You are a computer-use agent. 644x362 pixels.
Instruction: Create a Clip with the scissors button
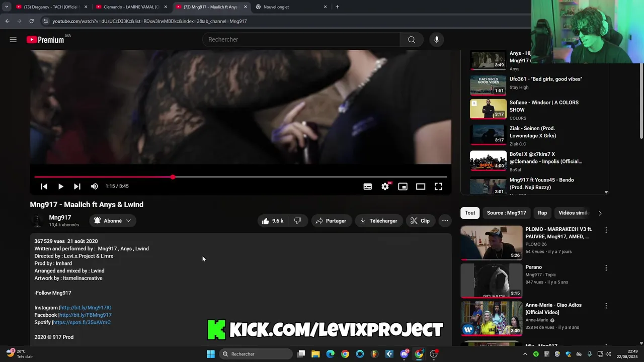coord(420,221)
